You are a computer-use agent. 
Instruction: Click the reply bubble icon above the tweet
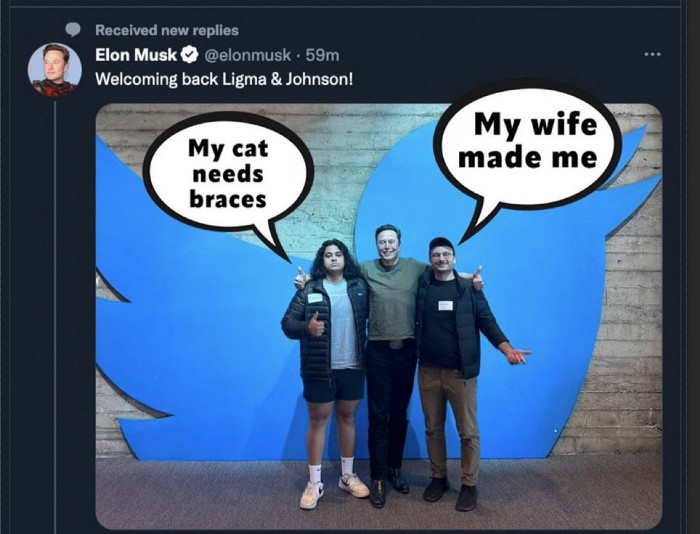[72, 30]
